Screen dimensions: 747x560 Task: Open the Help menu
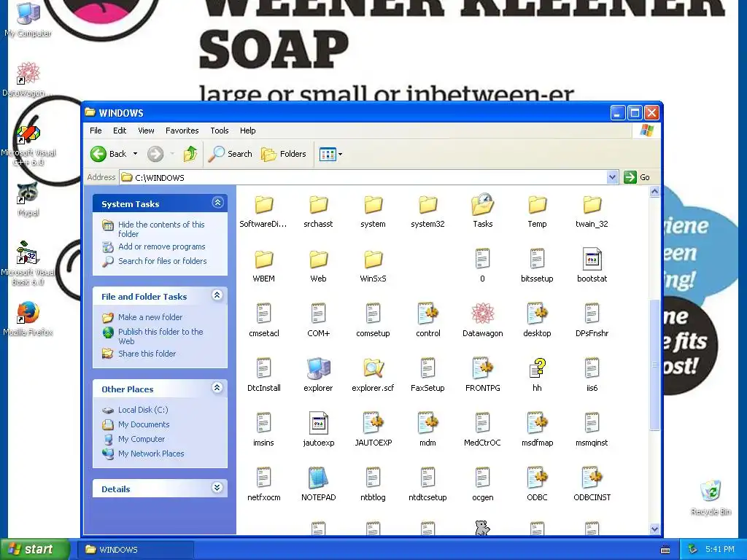click(x=248, y=131)
